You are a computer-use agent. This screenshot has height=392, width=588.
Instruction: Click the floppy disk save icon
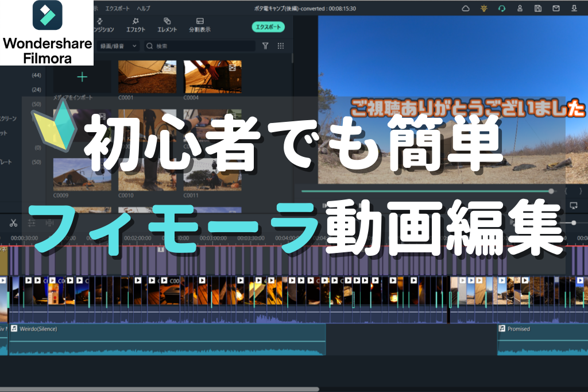click(537, 8)
